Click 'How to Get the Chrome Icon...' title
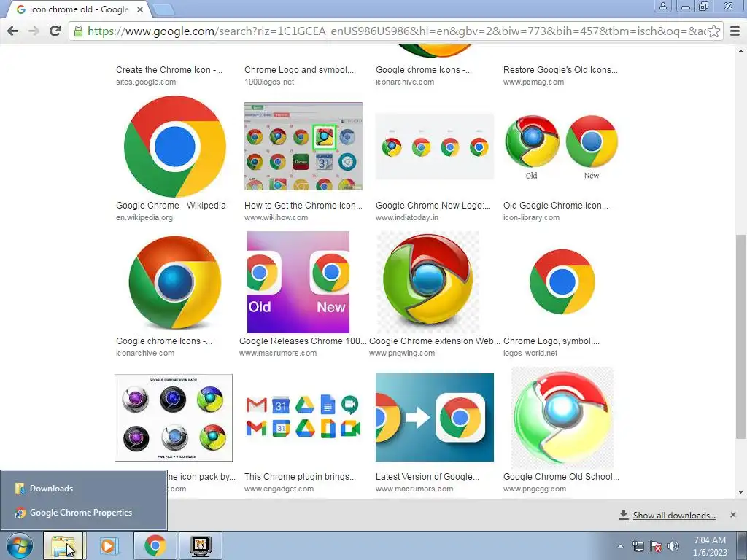The width and height of the screenshot is (747, 560). (303, 205)
